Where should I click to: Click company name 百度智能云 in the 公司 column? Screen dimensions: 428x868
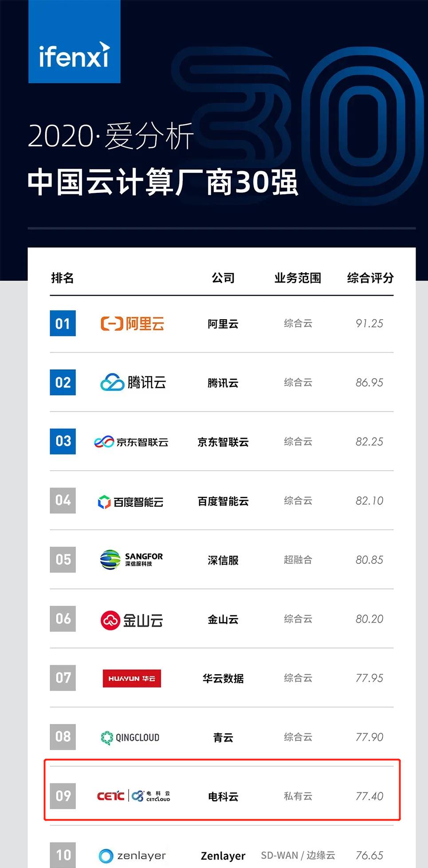[x=223, y=501]
